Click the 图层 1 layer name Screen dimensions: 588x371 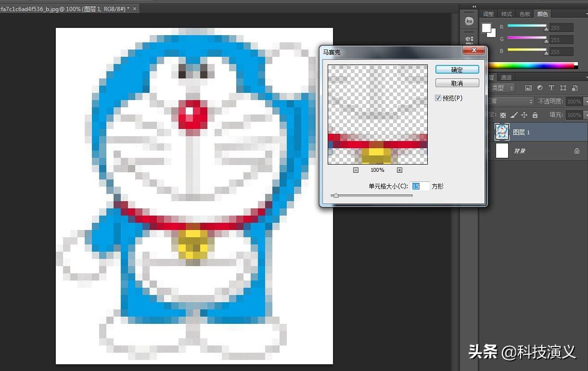(x=521, y=132)
